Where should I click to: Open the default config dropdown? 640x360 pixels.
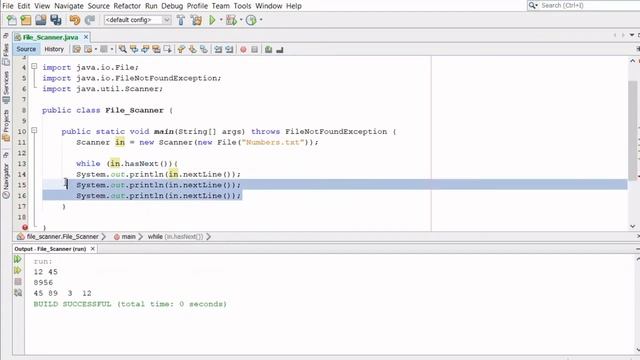[138, 20]
